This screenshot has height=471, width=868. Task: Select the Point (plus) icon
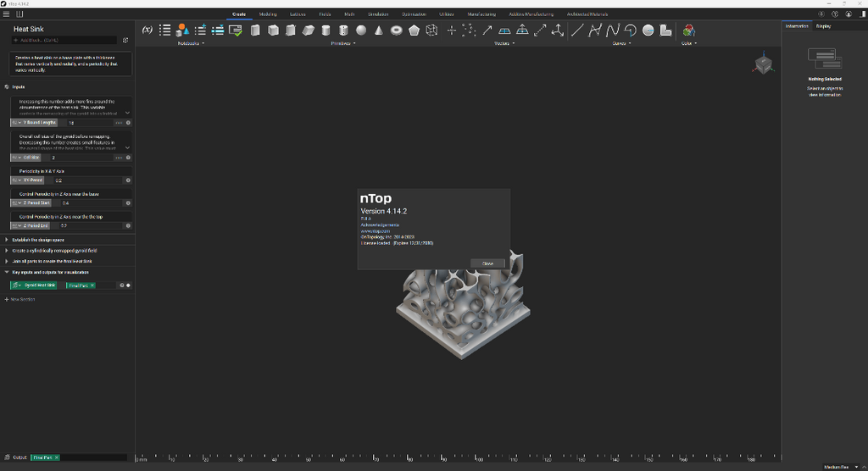pyautogui.click(x=452, y=30)
